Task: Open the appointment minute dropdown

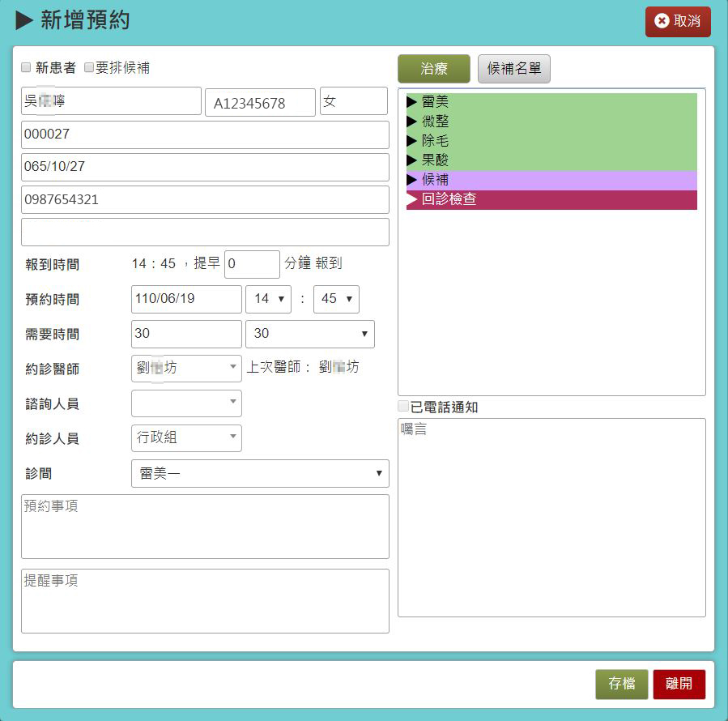Action: (x=336, y=299)
